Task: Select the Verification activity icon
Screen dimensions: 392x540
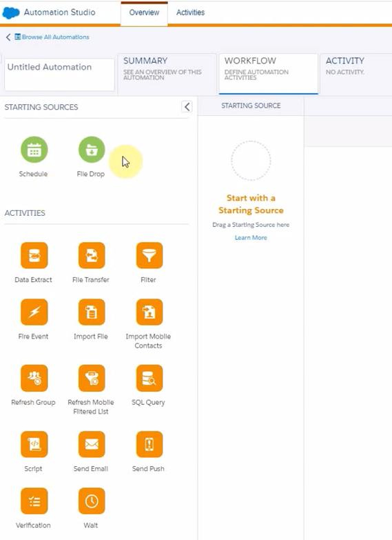Action: tap(34, 501)
